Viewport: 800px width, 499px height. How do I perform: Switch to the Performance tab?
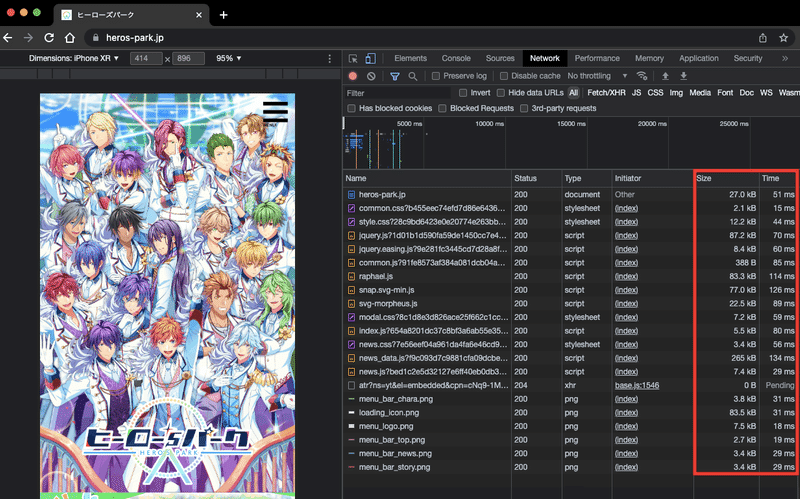pos(597,58)
